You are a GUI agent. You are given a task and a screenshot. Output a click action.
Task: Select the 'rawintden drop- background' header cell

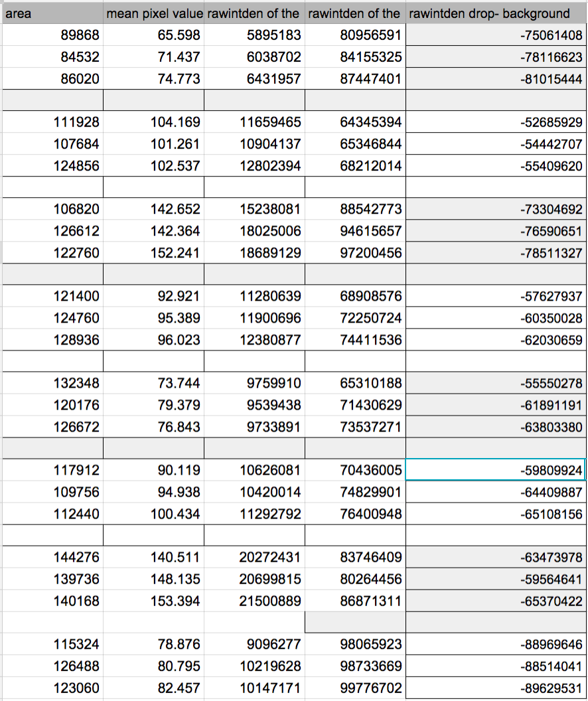(496, 13)
